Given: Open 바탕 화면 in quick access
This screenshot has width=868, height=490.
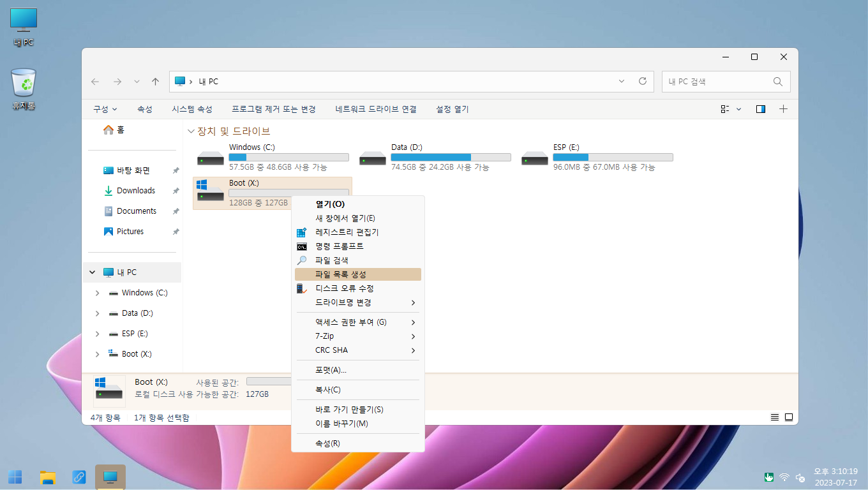Looking at the screenshot, I should (133, 170).
